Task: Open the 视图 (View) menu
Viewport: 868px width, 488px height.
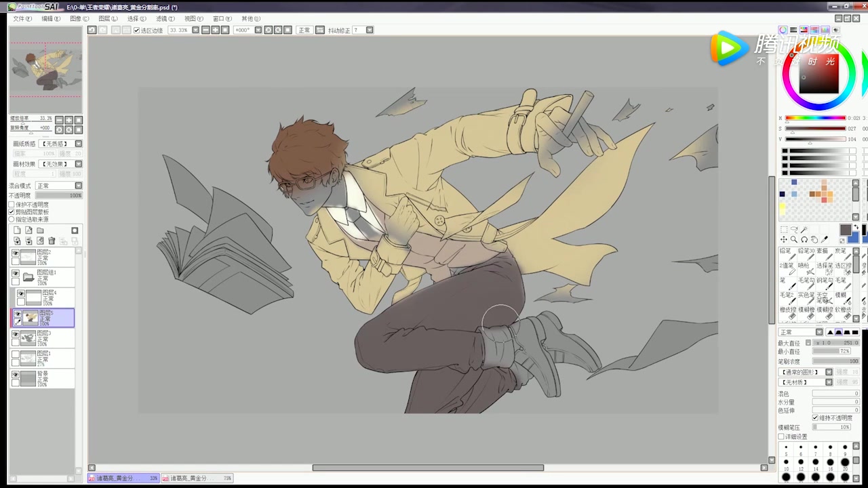Action: coord(193,18)
